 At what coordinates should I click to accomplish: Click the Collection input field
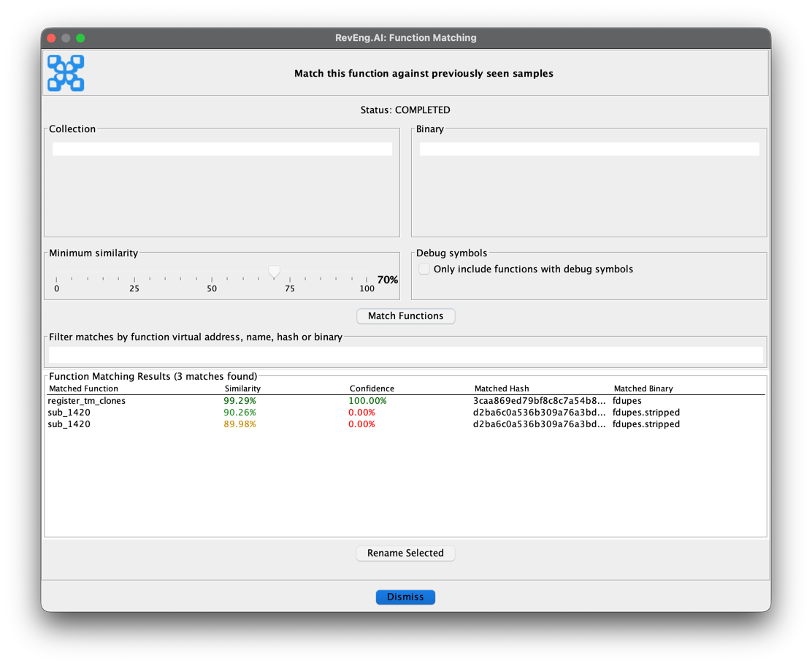tap(222, 148)
